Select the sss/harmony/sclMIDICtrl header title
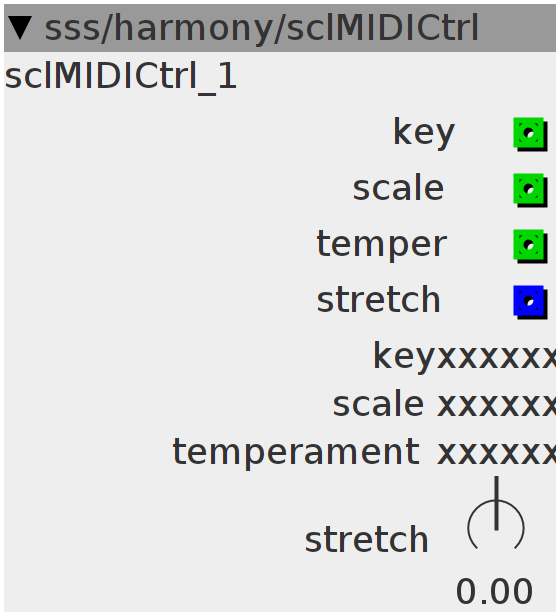 (x=262, y=28)
